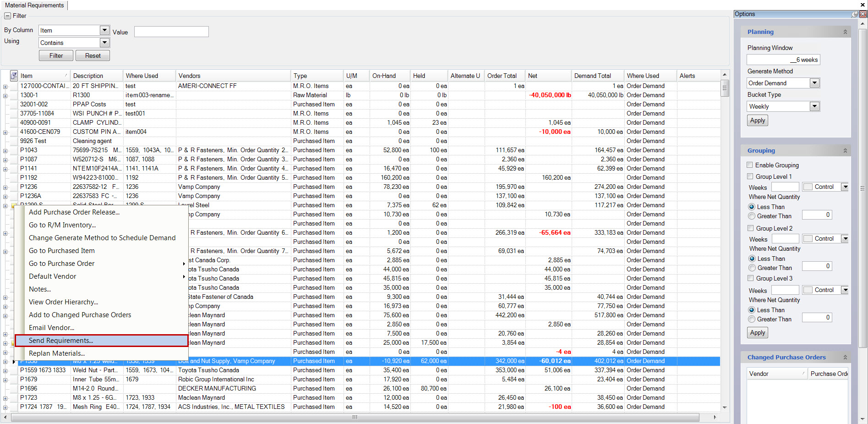Expand the P1043 row tree node
This screenshot has height=424, width=868.
(5, 151)
